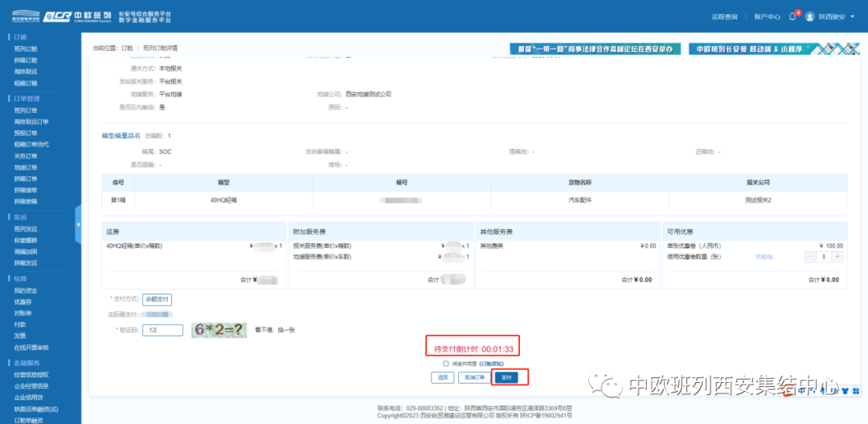Collapse the sidebar with the arrow handle
Viewport: 868px width, 424px height.
click(78, 224)
